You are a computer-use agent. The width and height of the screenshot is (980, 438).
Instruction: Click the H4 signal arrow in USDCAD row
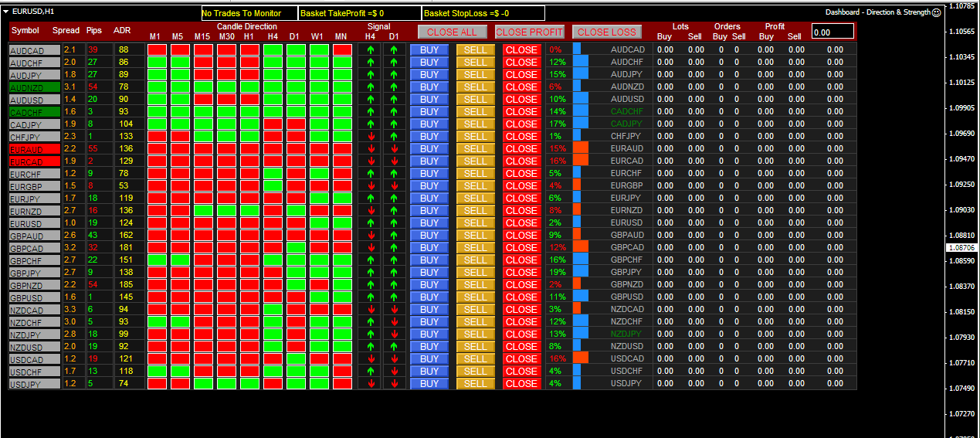tap(371, 358)
